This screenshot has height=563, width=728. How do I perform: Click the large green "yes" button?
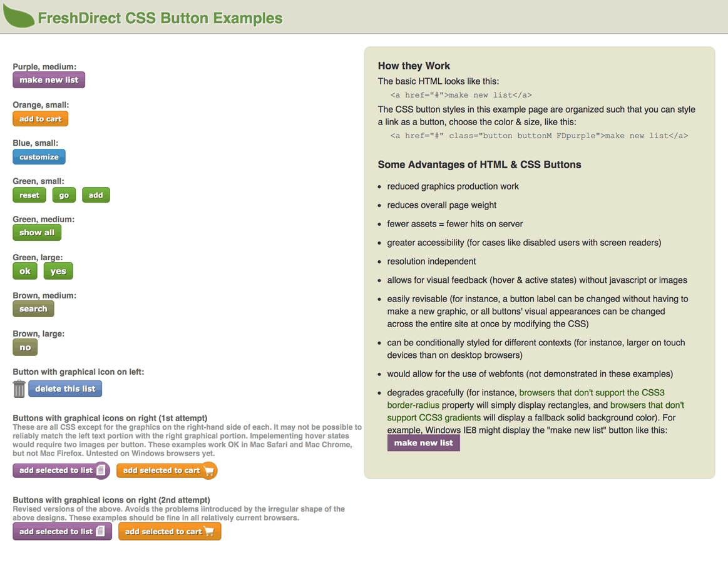coord(58,271)
